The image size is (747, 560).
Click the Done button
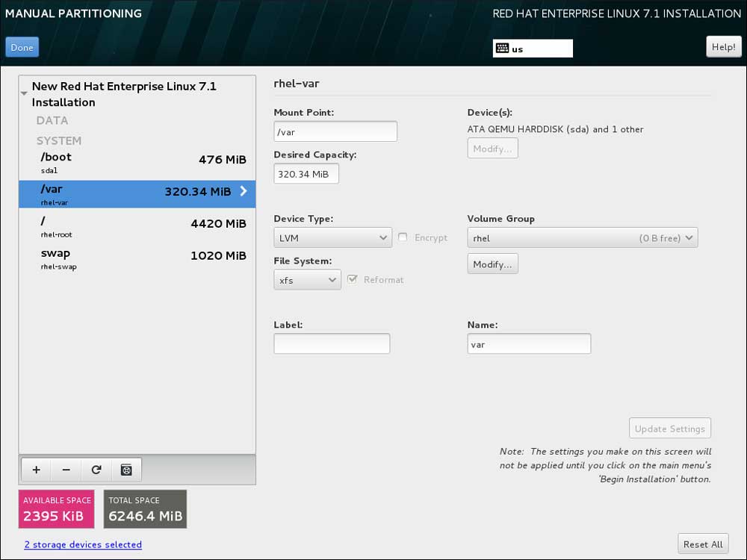click(x=22, y=47)
